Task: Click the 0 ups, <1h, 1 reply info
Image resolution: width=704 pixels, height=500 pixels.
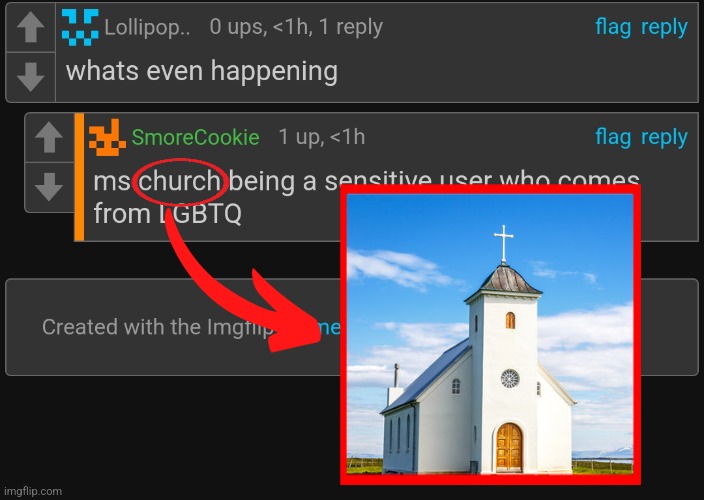Action: pos(296,27)
